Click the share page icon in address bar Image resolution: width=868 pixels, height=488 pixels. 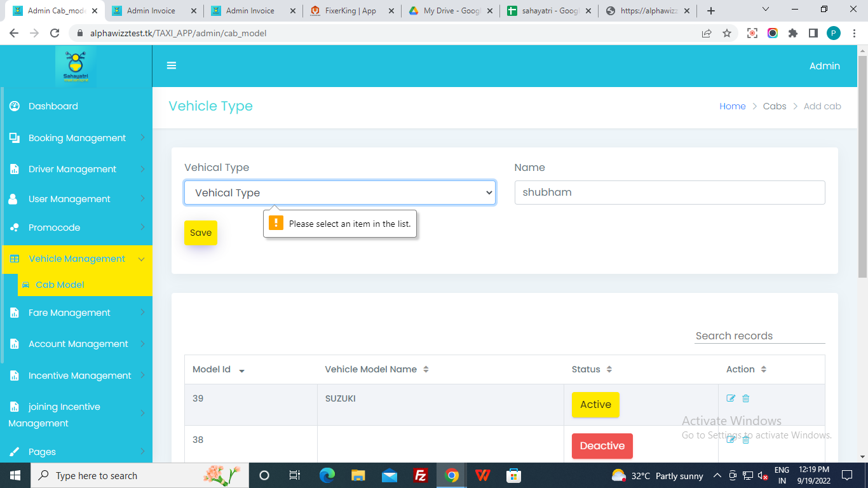pyautogui.click(x=707, y=33)
